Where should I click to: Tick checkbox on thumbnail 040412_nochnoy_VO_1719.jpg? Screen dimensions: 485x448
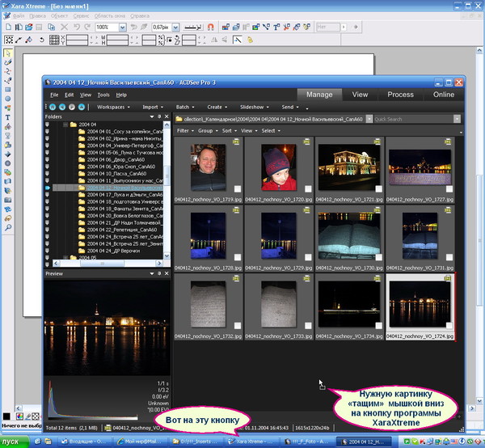[x=237, y=188]
